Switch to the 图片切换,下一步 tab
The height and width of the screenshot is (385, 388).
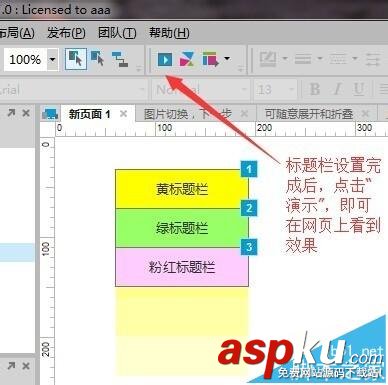(187, 114)
